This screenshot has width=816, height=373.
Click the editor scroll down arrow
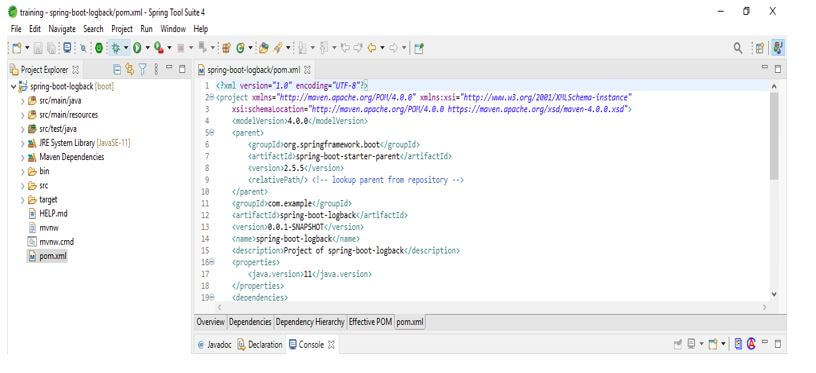[774, 294]
